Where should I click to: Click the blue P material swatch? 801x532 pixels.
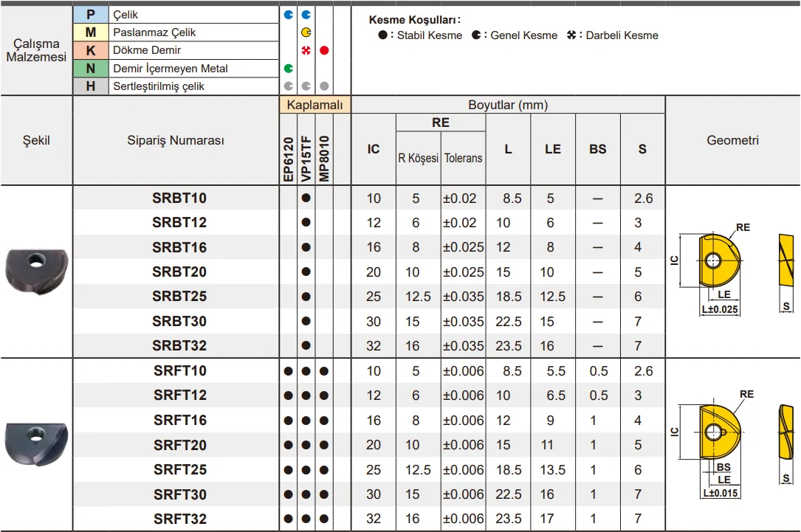pyautogui.click(x=91, y=15)
